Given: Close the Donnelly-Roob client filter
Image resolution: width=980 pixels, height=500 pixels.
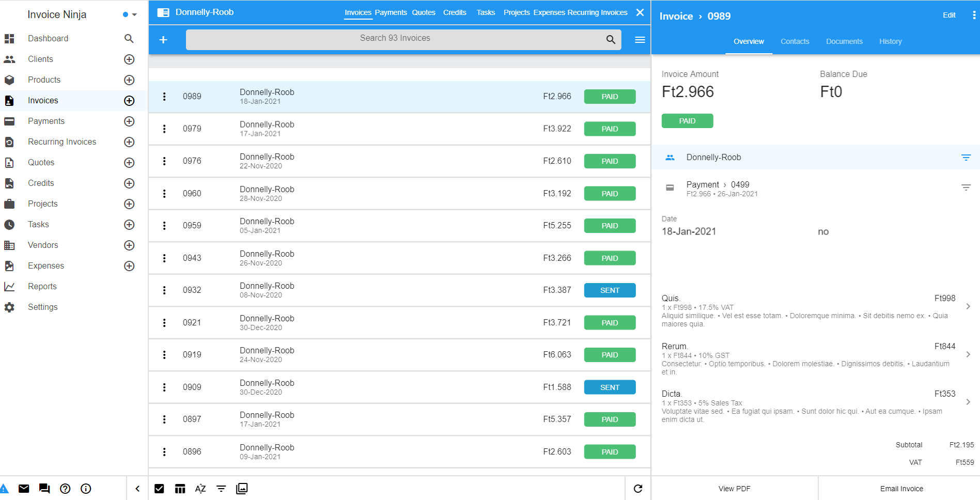Looking at the screenshot, I should point(640,12).
